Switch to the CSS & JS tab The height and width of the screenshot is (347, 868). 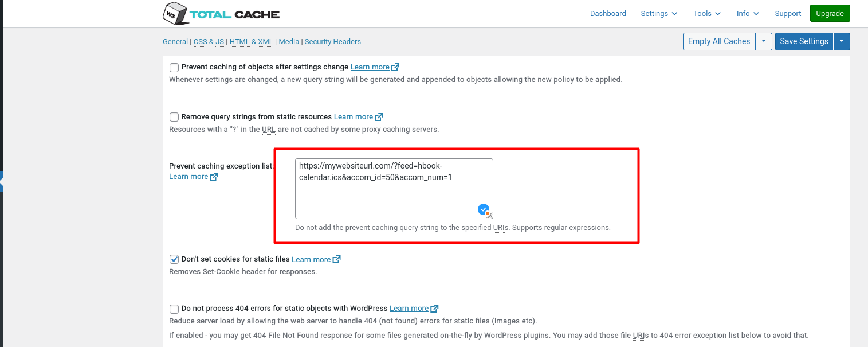pos(209,41)
